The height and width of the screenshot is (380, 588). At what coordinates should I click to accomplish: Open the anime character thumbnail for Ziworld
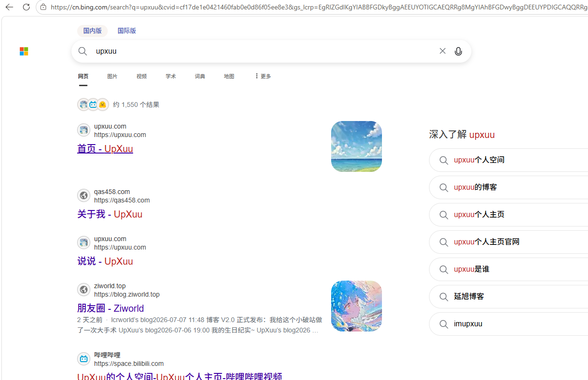pos(357,306)
